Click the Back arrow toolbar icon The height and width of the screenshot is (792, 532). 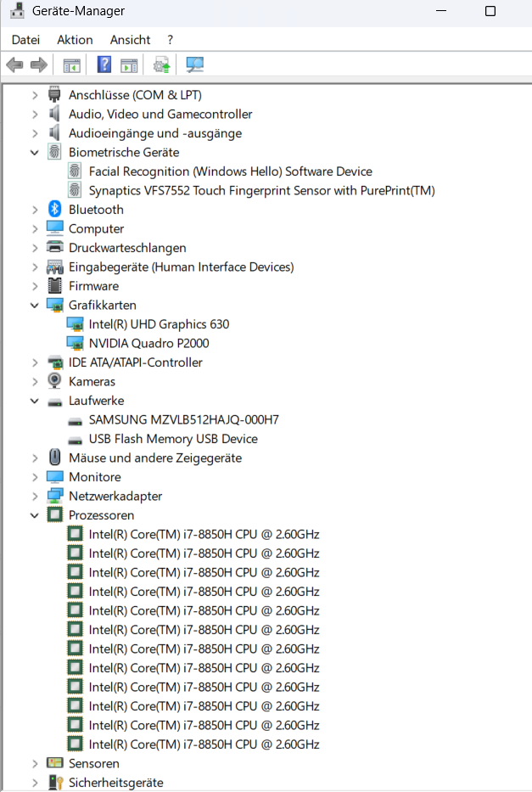(14, 65)
